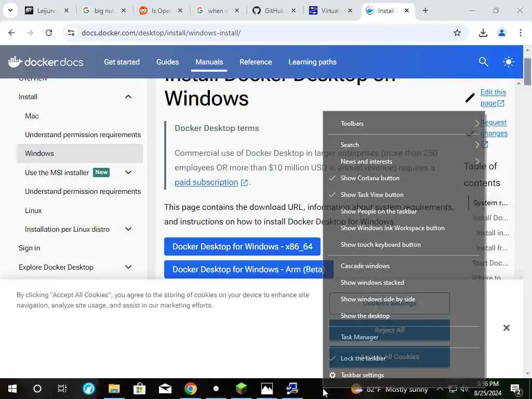Follow the paid subscription link
This screenshot has width=532, height=399.
206,182
